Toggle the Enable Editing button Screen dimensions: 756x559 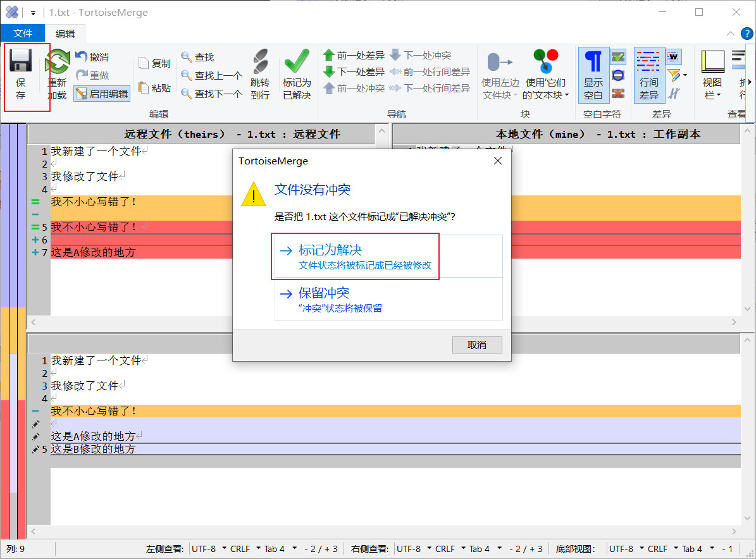pos(102,94)
